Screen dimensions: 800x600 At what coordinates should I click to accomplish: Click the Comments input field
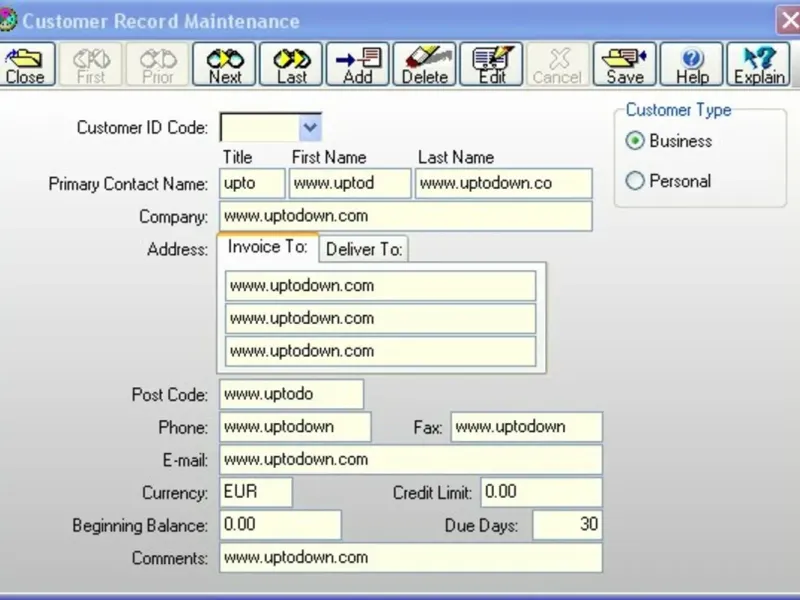pyautogui.click(x=411, y=557)
